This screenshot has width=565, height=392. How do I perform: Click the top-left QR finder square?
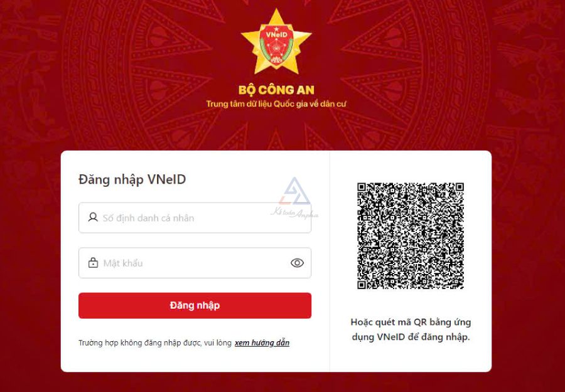click(362, 187)
